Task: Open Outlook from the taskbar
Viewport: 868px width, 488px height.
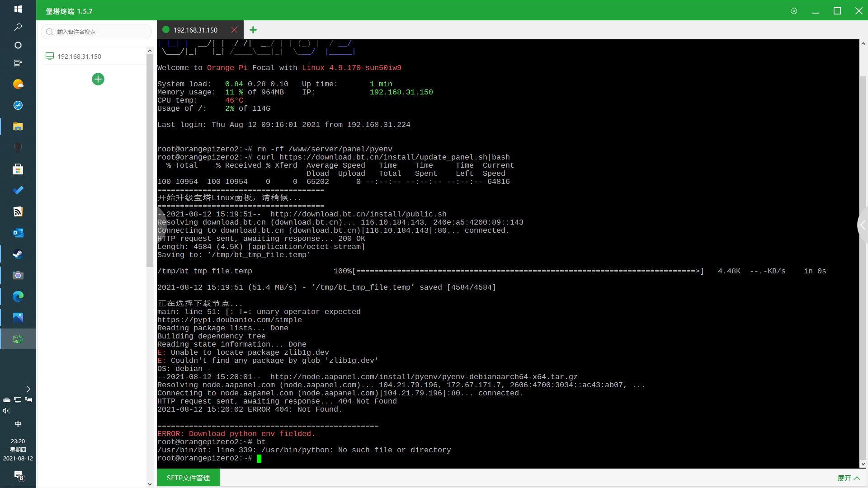Action: tap(18, 233)
